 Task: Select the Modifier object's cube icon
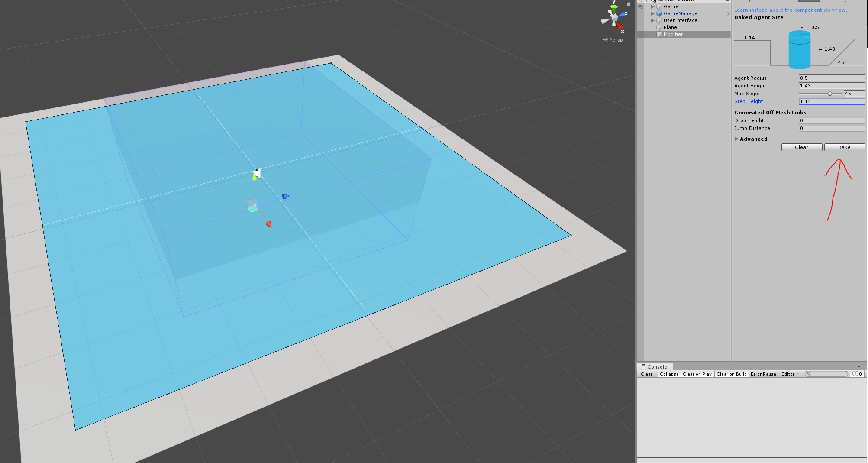[660, 34]
